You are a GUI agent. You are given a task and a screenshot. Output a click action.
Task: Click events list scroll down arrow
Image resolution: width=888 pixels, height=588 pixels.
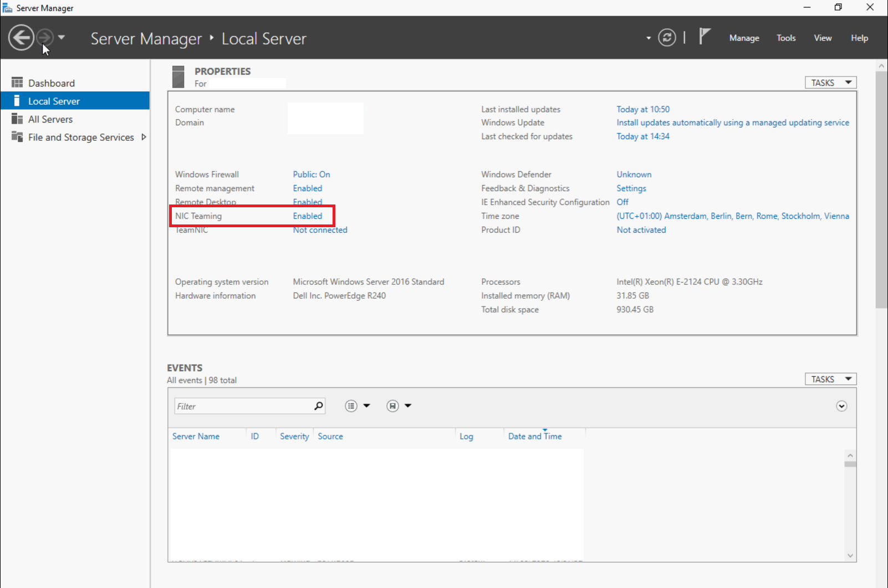click(x=850, y=556)
